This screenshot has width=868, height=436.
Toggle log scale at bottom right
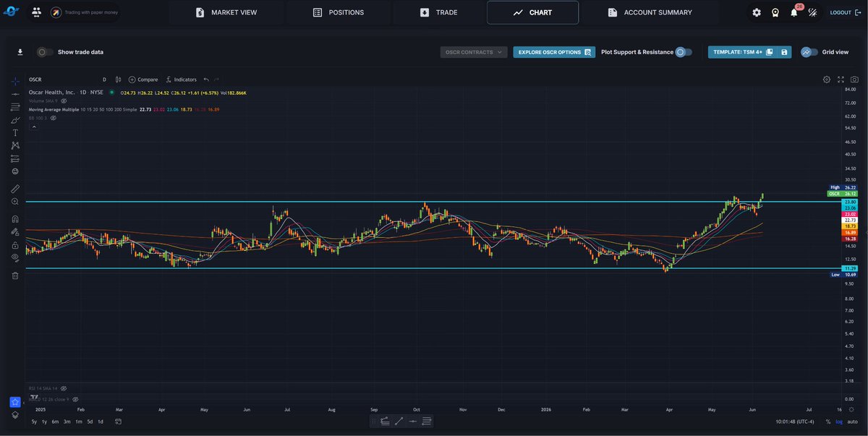[x=838, y=421]
